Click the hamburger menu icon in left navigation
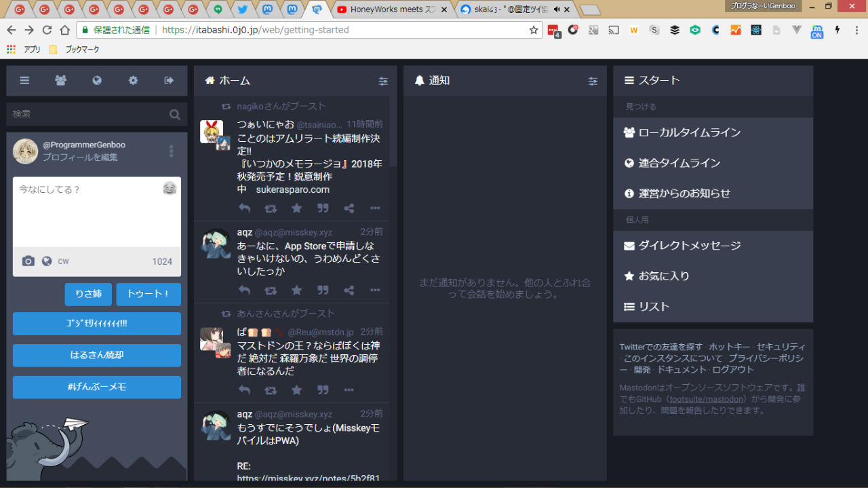The width and height of the screenshot is (868, 488). (x=24, y=80)
